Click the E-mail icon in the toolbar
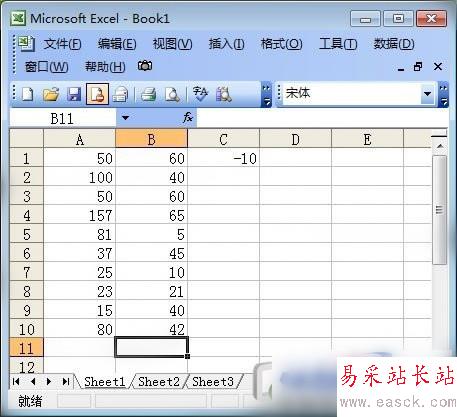This screenshot has height=417, width=457. (x=120, y=94)
